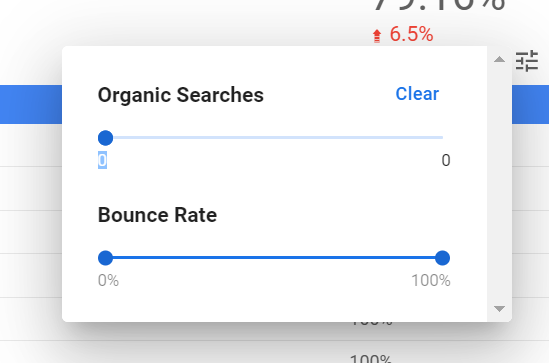Click the red 6.5% change indicator

411,34
